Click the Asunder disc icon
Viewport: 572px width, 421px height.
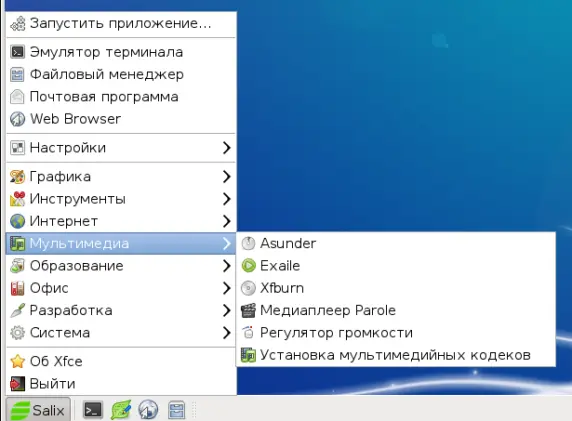248,243
